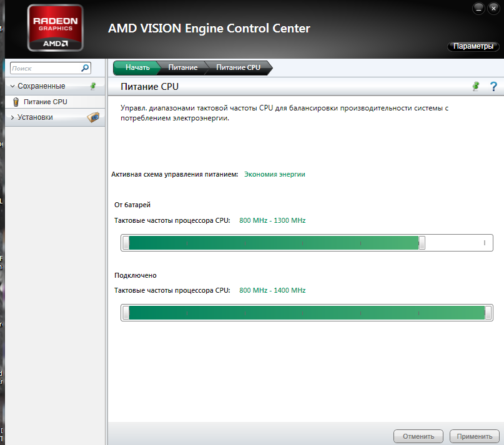Viewport: 504px width, 445px height.
Task: Click the plugged-in slider's maximum frequency handle
Action: click(x=488, y=313)
